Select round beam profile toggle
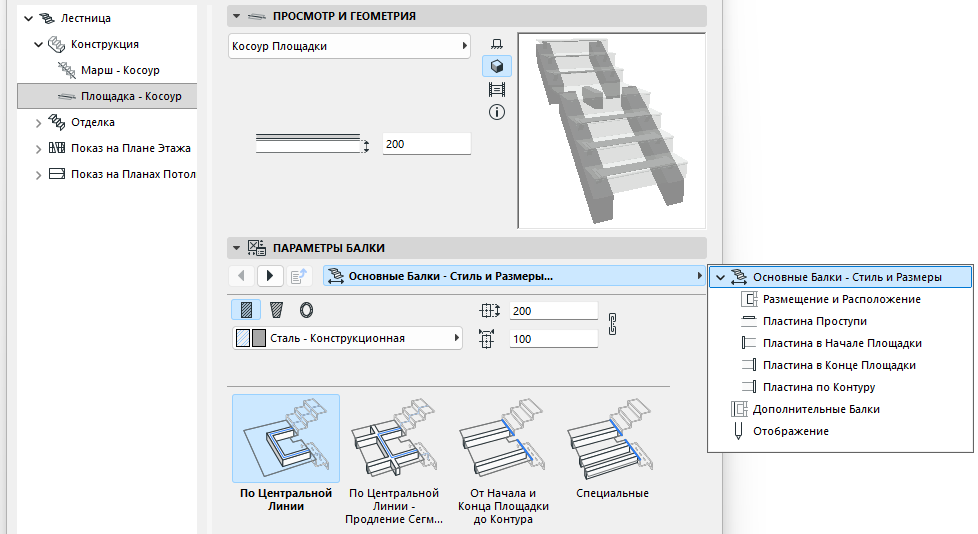 point(306,310)
